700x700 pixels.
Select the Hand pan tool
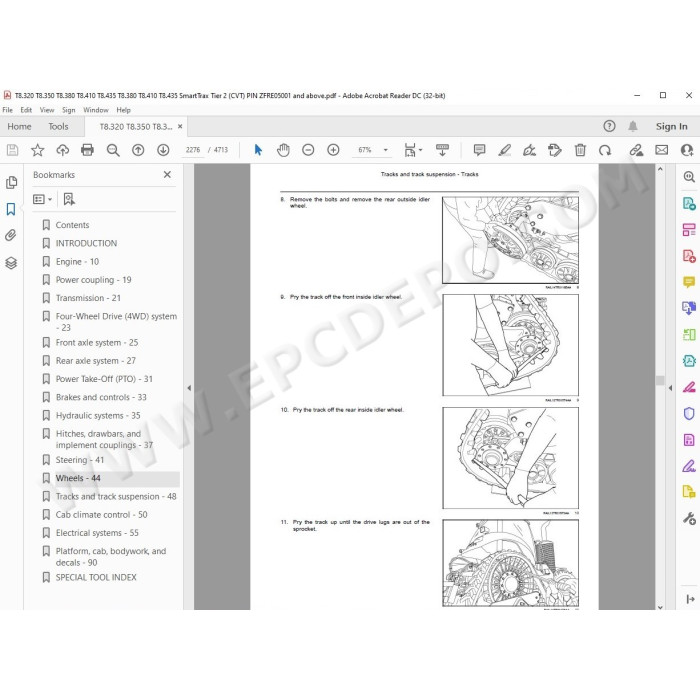click(283, 150)
